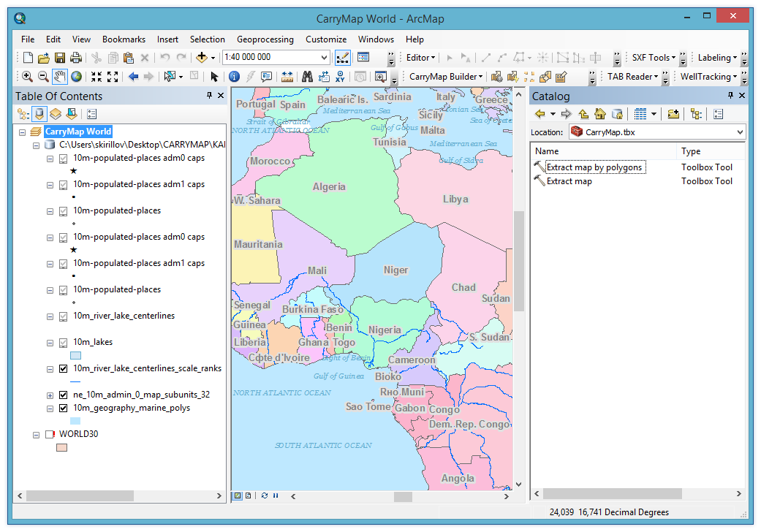
Task: Open the SXF Tools toolbar menu
Action: [x=654, y=58]
